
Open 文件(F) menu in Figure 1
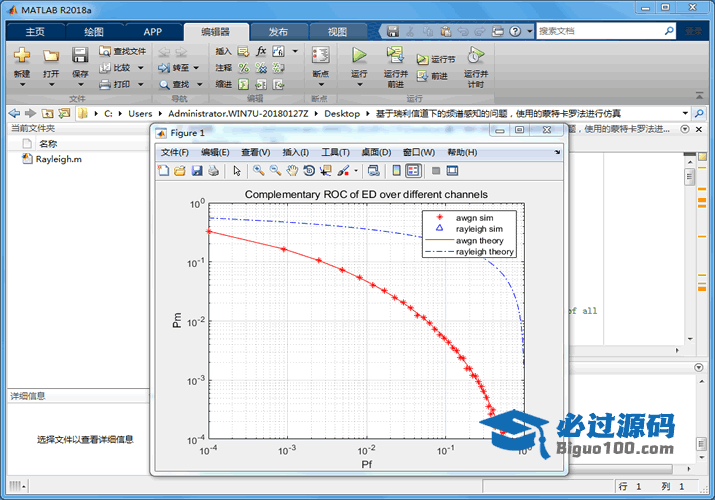(175, 152)
